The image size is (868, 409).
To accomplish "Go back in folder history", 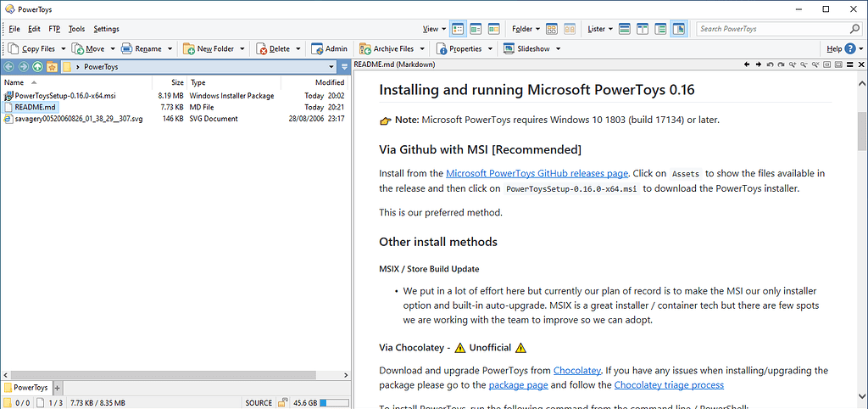I will click(9, 67).
